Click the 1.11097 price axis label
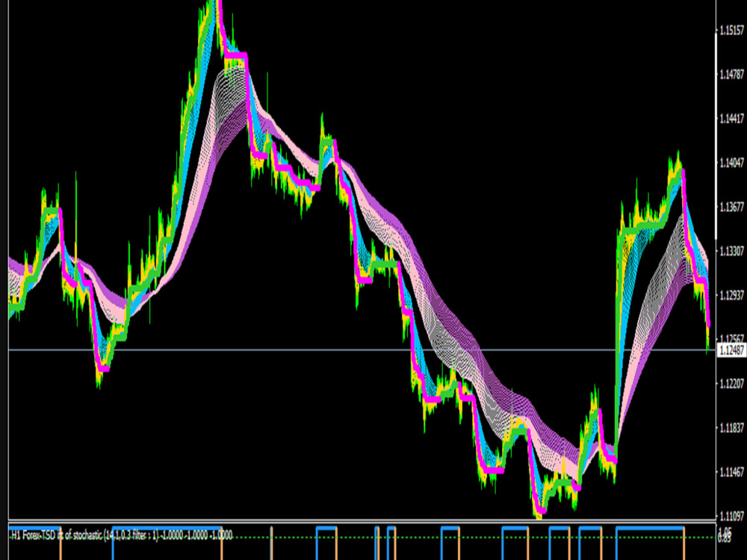The height and width of the screenshot is (560, 747). click(732, 516)
